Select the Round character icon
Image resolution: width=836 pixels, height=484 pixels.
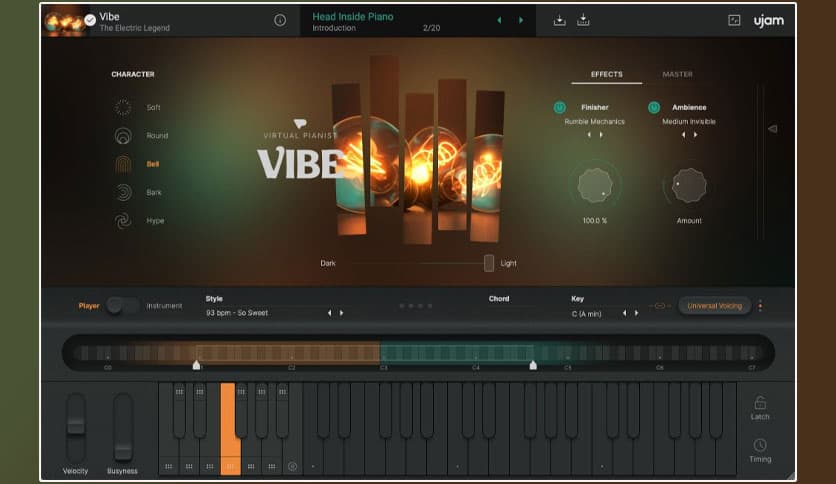click(123, 135)
